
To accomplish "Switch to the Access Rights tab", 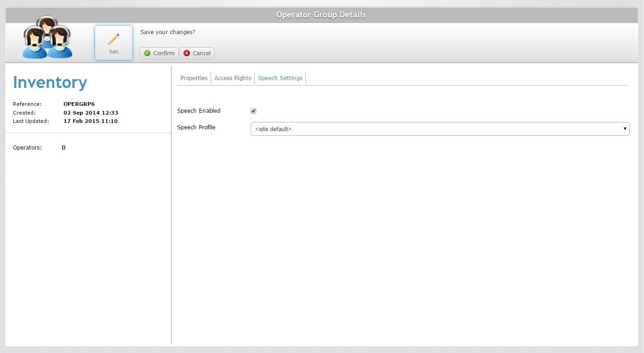I will coord(233,78).
